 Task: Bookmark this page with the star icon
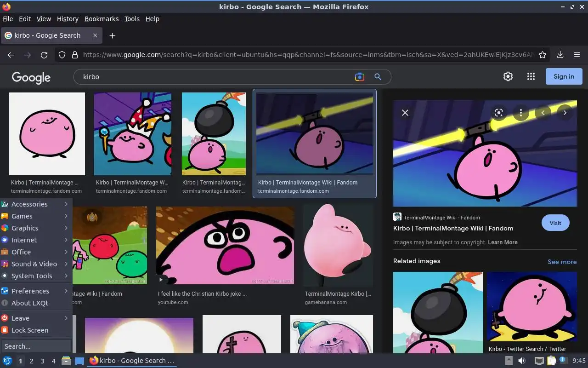click(543, 55)
